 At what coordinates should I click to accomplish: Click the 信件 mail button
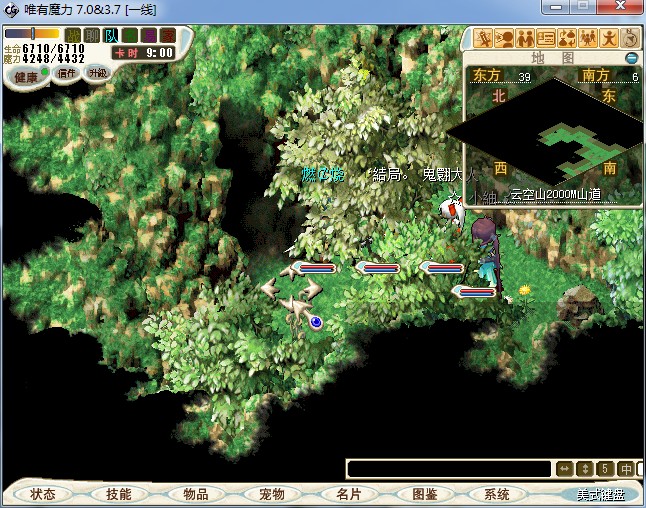[67, 73]
